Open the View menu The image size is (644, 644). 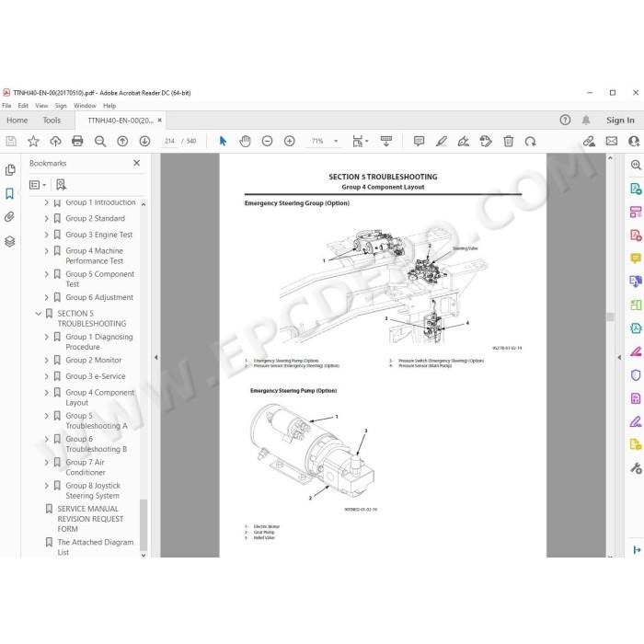[41, 106]
